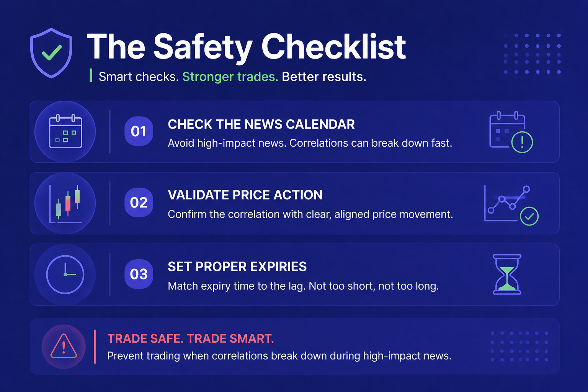588x392 pixels.
Task: Click The Safety Checklist title
Action: pyautogui.click(x=247, y=47)
